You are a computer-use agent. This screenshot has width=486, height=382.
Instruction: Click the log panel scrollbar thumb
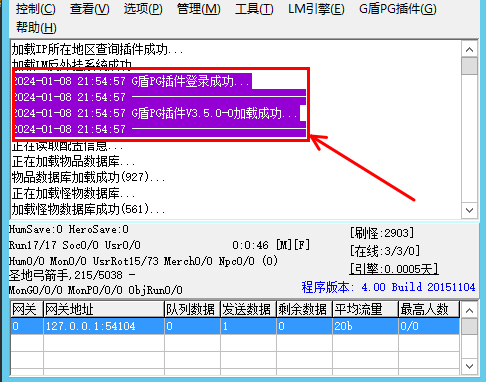(470, 66)
